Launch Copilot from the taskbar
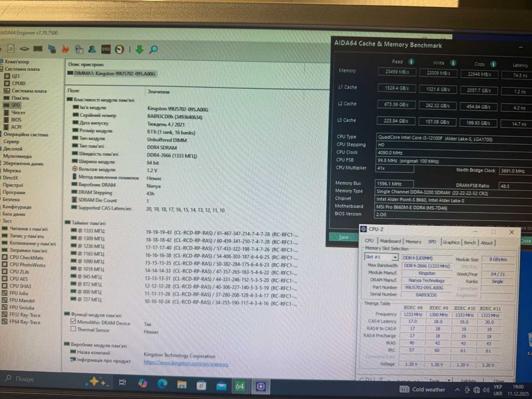532x399 pixels. [143, 384]
